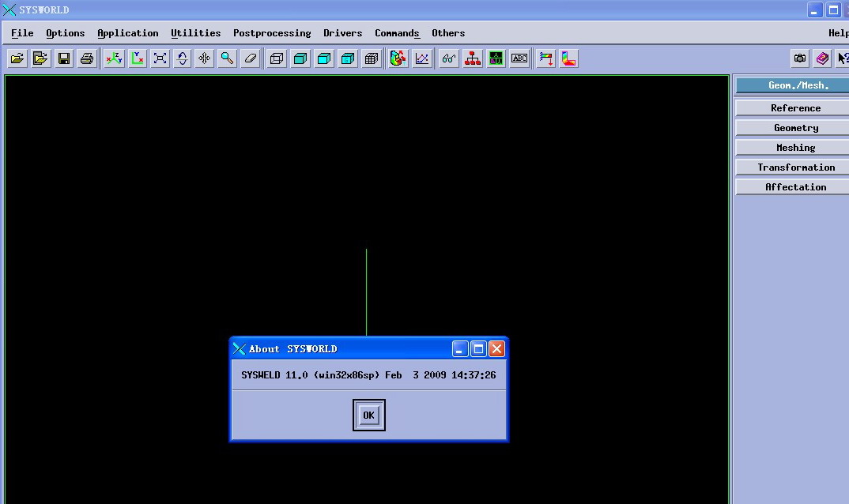Activate the pan four-arrow icon
Screen dimensions: 849x504
(x=205, y=58)
